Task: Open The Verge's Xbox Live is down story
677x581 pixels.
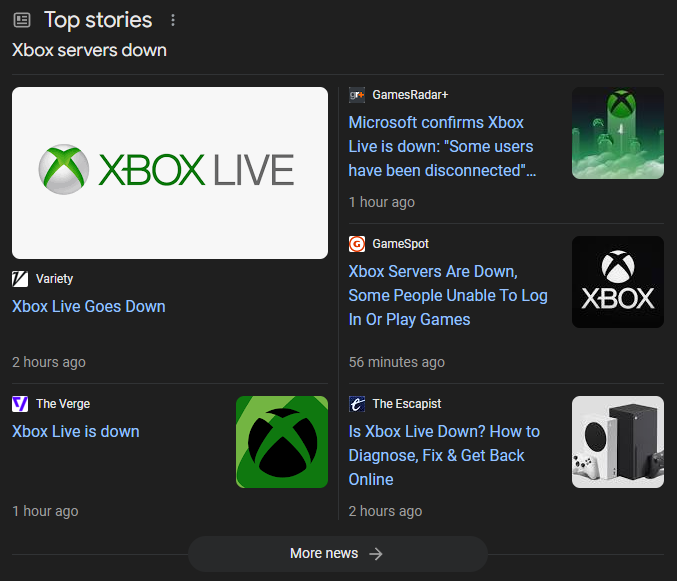Action: tap(76, 432)
